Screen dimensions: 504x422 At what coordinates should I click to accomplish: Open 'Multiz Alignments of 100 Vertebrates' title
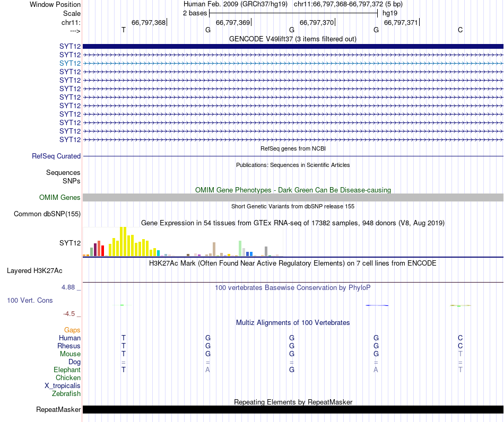[x=293, y=322]
